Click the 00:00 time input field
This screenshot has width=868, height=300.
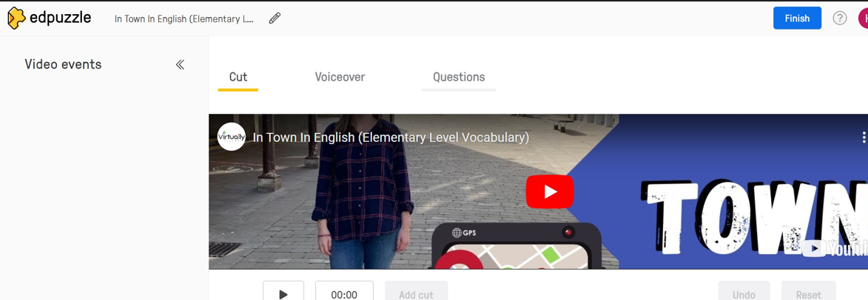tap(344, 293)
